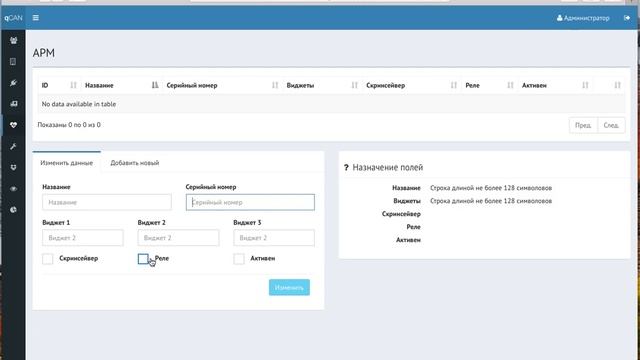This screenshot has height=360, width=640.
Task: Open the wrench settings sidebar icon
Action: point(13,146)
